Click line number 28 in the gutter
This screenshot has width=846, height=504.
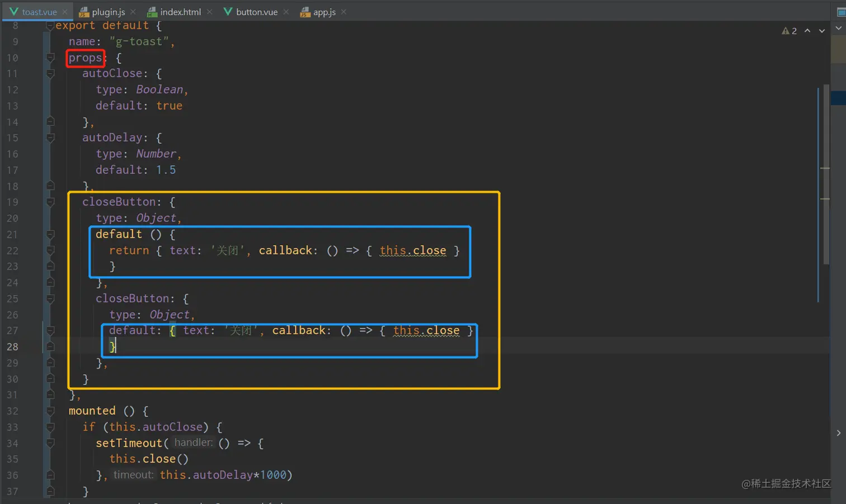pyautogui.click(x=12, y=347)
